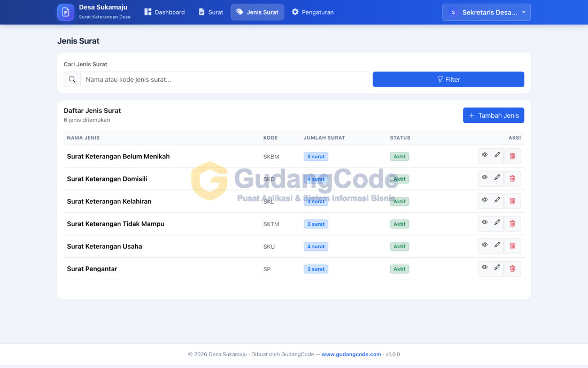Go to the Dashboard menu

(165, 12)
